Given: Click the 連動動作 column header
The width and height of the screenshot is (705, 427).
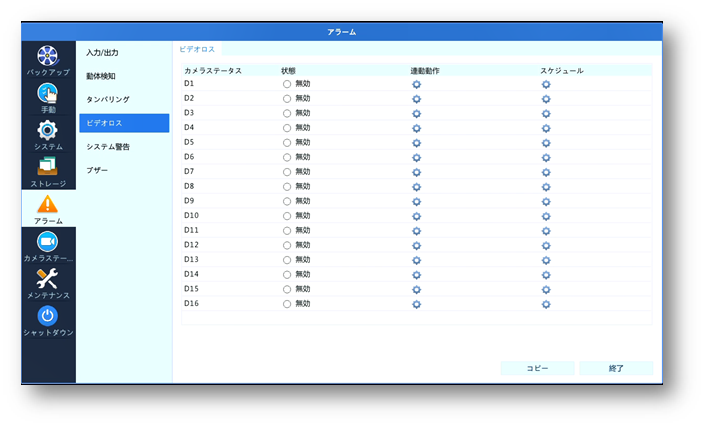Looking at the screenshot, I should [425, 71].
